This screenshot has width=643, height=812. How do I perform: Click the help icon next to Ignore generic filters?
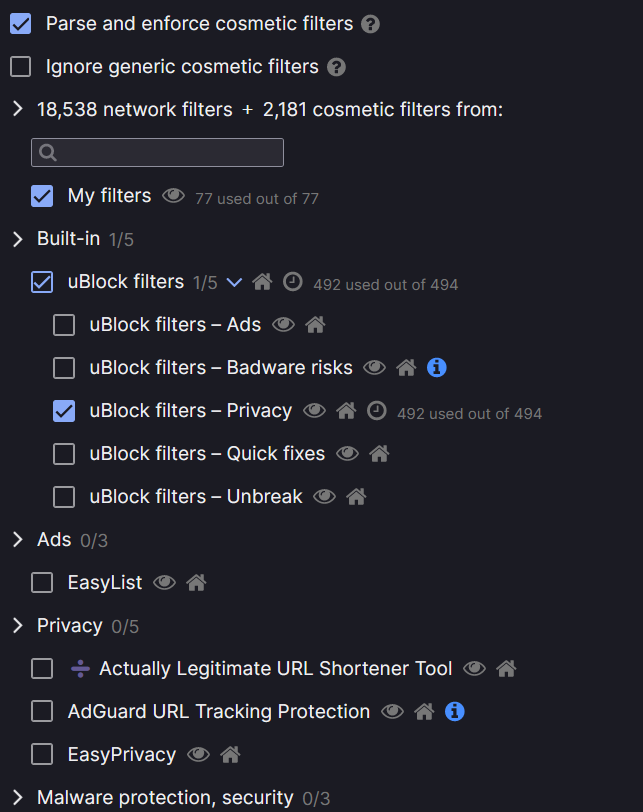pos(337,68)
